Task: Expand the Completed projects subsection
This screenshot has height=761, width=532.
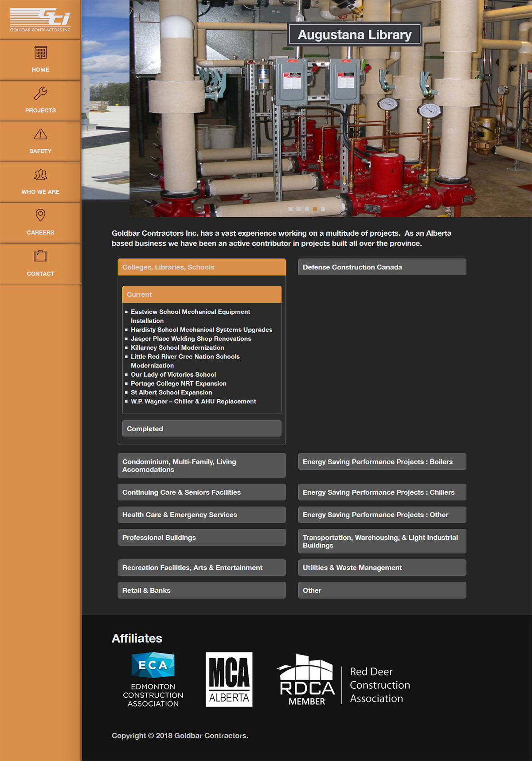Action: coord(202,429)
